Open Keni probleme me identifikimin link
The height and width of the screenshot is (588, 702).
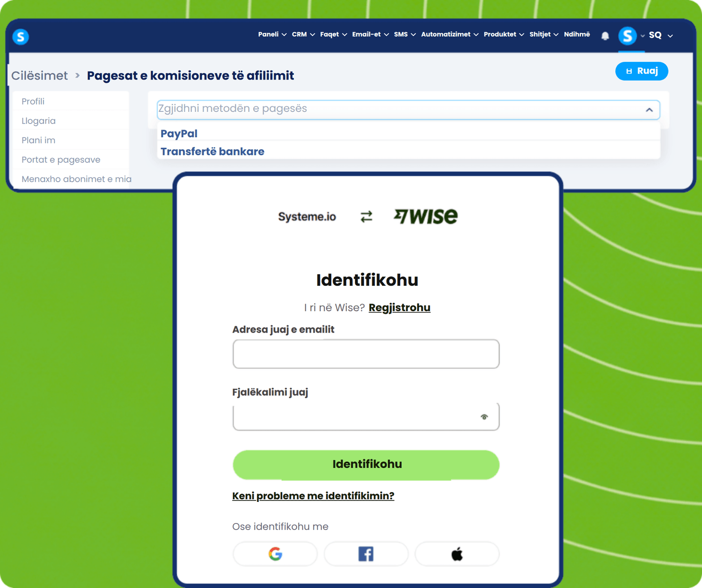tap(313, 496)
